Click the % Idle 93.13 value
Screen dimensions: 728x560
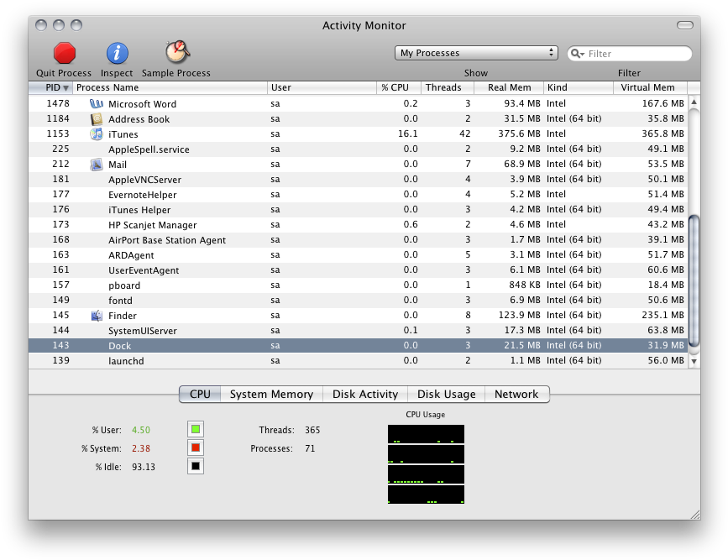coord(144,467)
